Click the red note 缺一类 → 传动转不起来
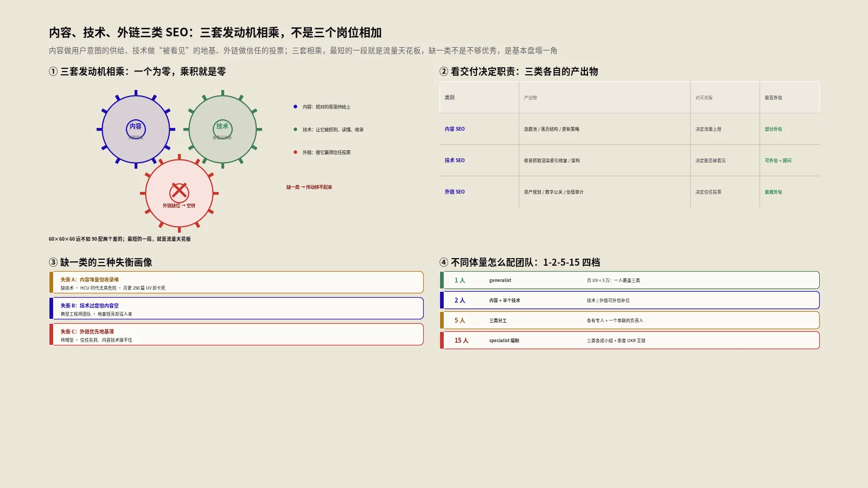868x488 pixels. click(x=309, y=187)
